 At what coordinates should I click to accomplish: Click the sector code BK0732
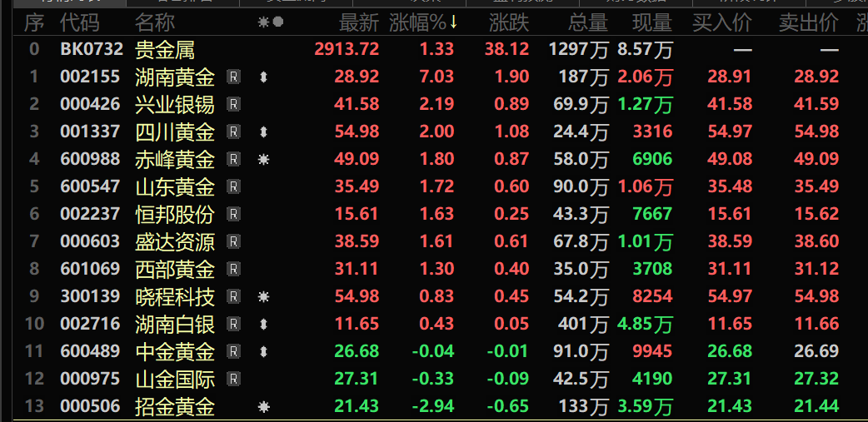coord(92,50)
